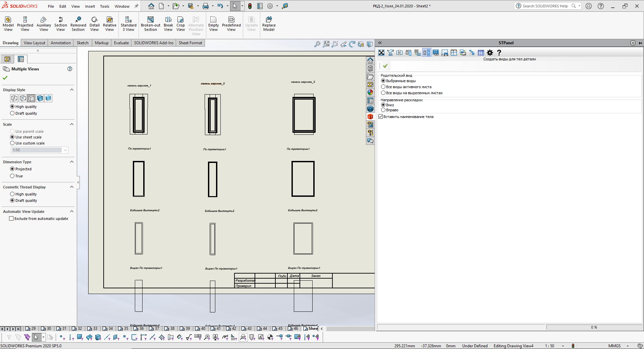Select the Break View tool
The image size is (644, 349).
[168, 24]
